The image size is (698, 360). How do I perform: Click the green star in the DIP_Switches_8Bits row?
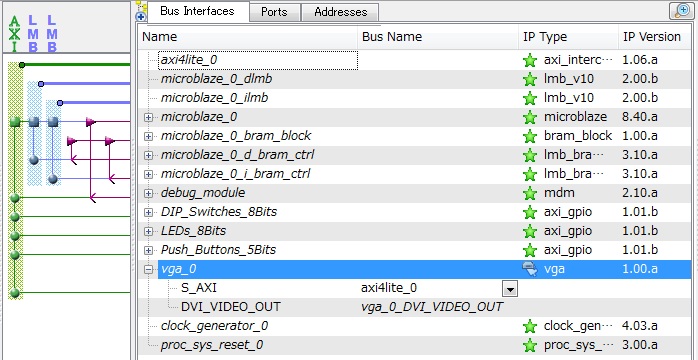point(530,212)
